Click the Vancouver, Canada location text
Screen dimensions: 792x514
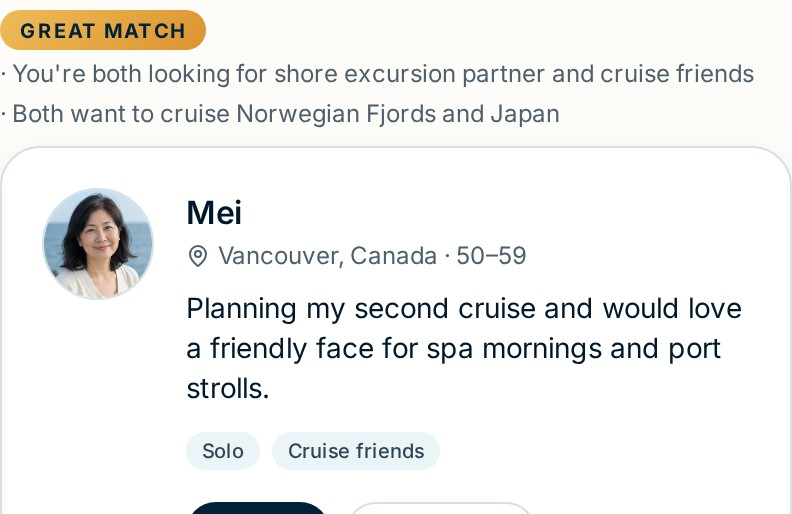point(327,256)
